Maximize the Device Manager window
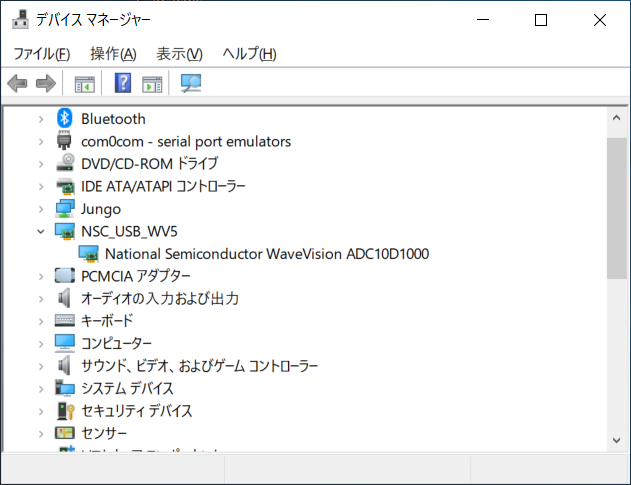Image resolution: width=631 pixels, height=485 pixels. click(540, 20)
